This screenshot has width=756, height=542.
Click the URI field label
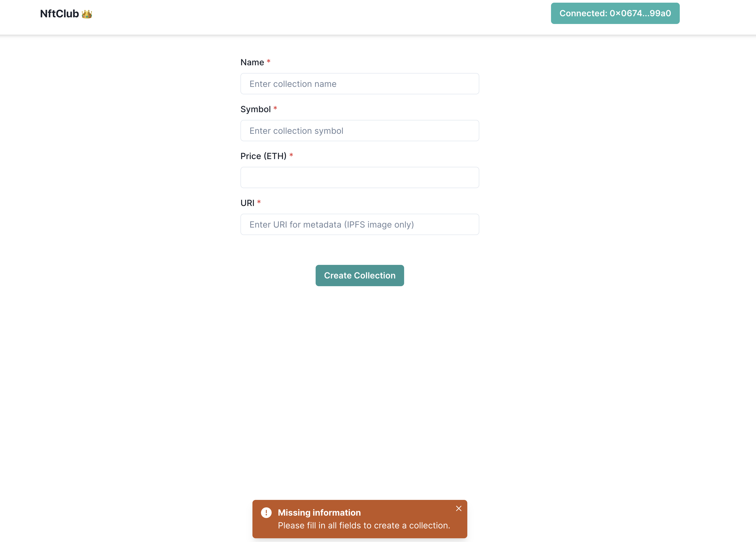[247, 203]
